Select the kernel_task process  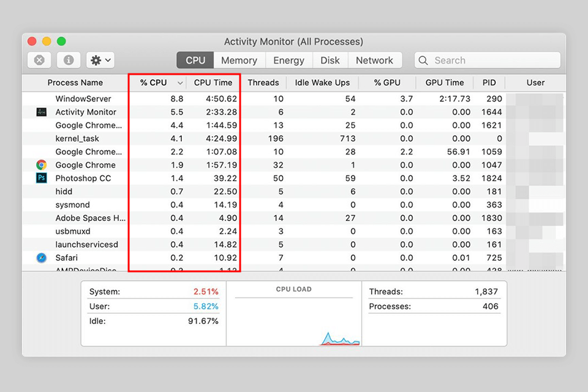coord(77,138)
